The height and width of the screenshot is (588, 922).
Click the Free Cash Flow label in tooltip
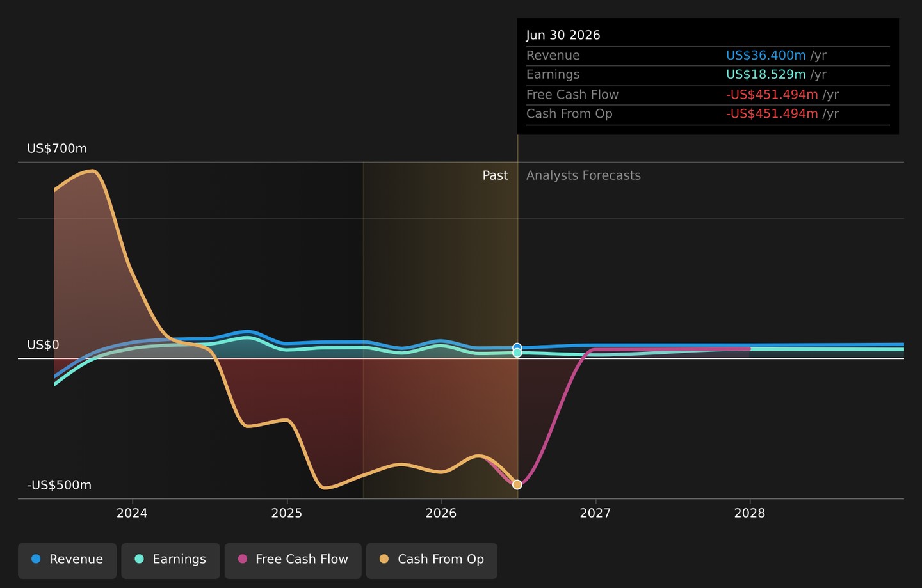[572, 95]
